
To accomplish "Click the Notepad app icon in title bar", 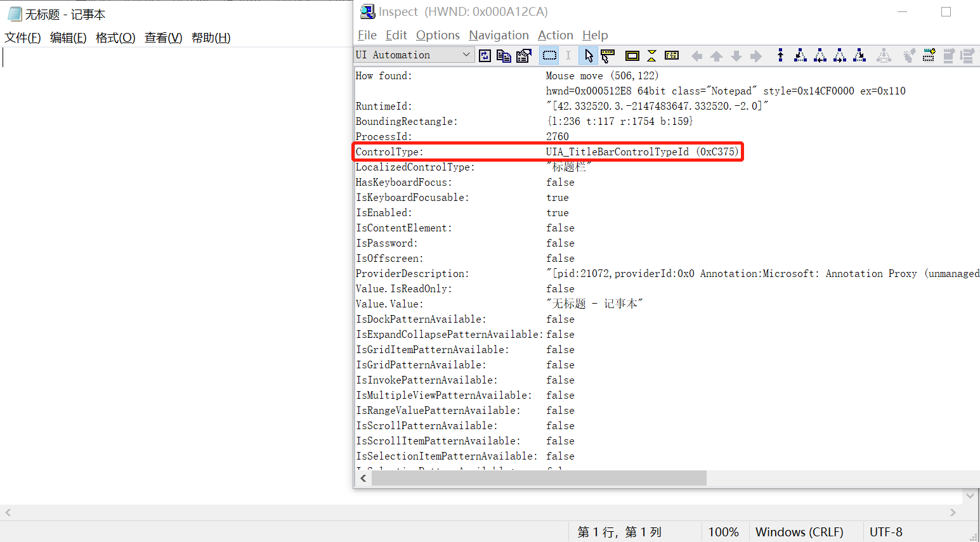I will click(x=14, y=14).
